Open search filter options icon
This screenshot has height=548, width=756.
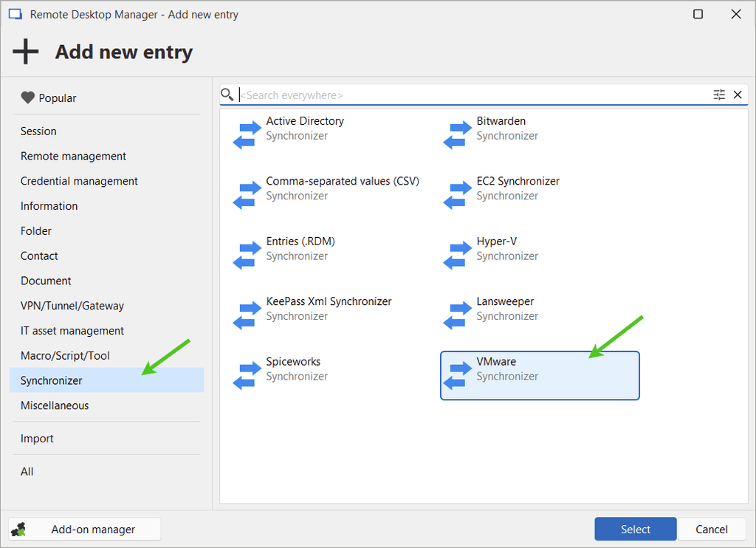(719, 95)
